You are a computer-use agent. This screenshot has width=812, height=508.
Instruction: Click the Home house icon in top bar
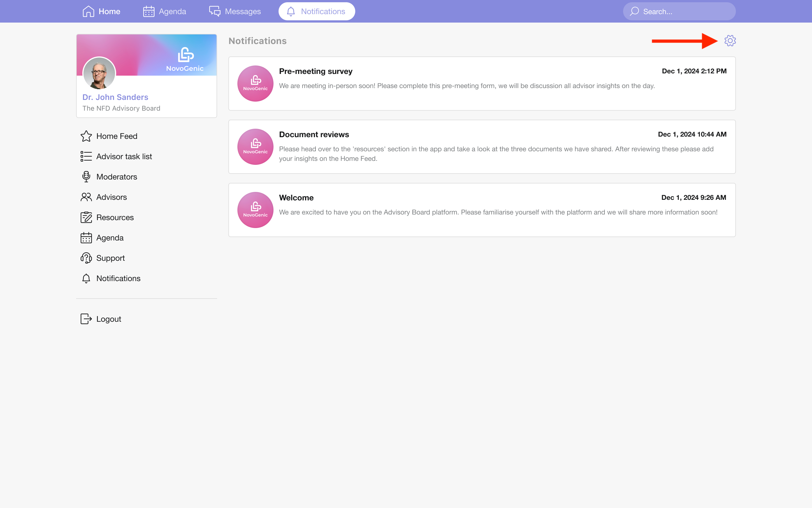coord(88,11)
